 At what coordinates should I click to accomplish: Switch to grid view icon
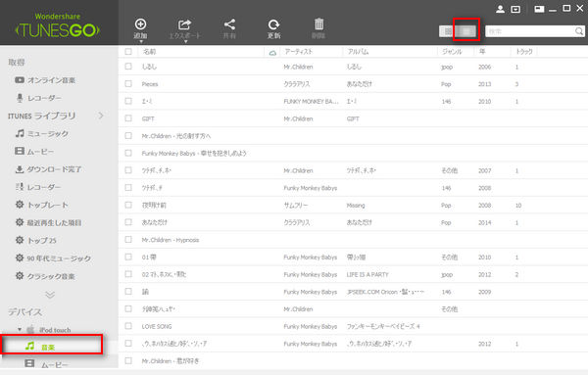click(x=448, y=31)
